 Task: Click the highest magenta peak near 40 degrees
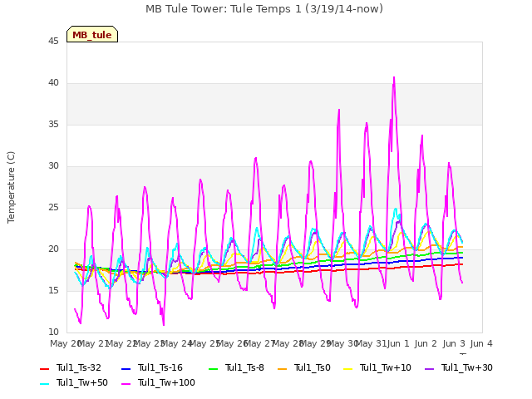coord(394,78)
